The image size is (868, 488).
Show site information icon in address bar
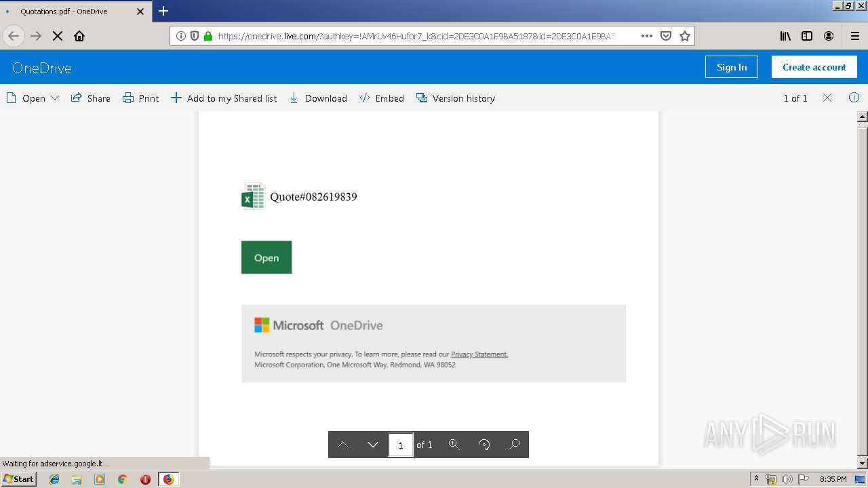(181, 36)
